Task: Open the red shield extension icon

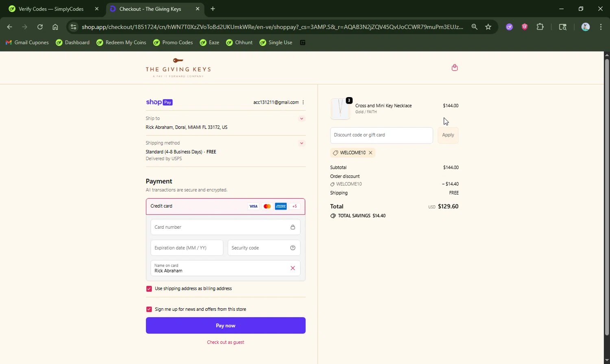Action: (525, 27)
